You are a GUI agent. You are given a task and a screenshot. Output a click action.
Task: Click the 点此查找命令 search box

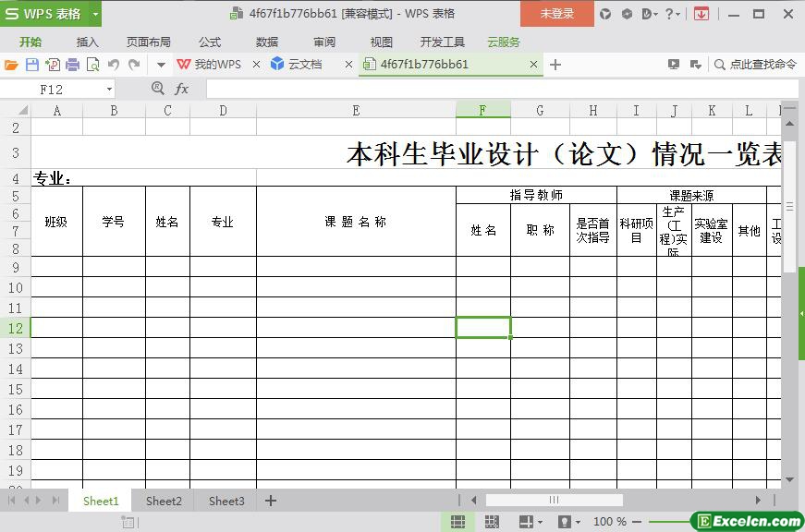(756, 64)
